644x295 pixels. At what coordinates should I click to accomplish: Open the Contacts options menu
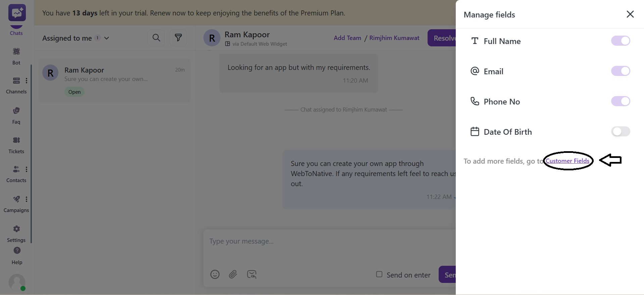(x=27, y=169)
